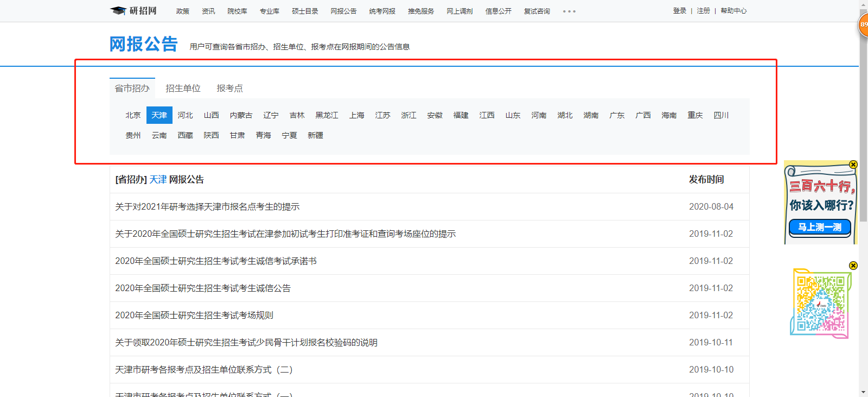Close the 三百六十行 career quiz ad
This screenshot has width=868, height=397.
[853, 165]
